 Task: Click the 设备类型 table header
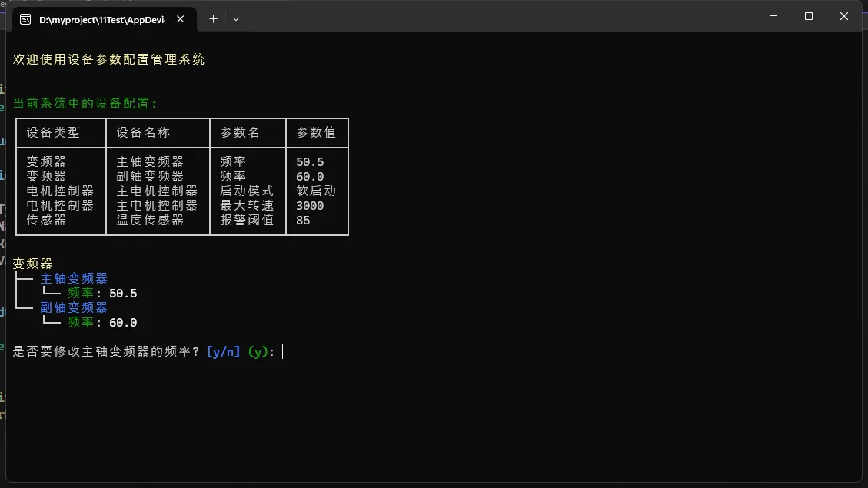click(53, 132)
